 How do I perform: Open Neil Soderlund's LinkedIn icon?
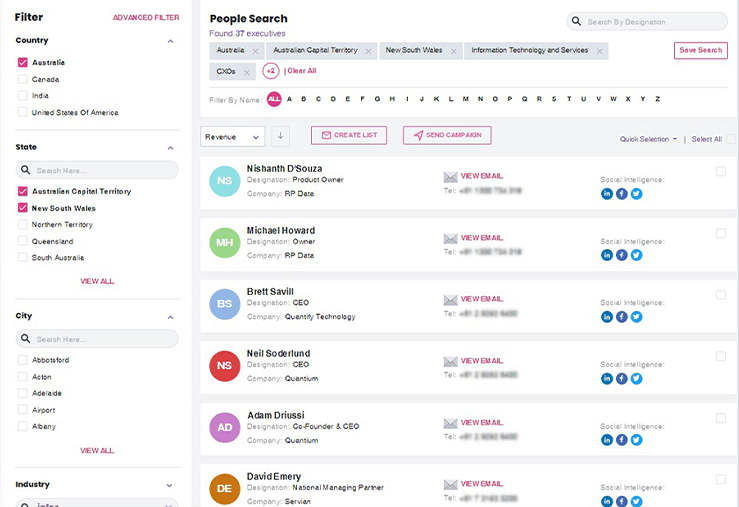(x=607, y=378)
